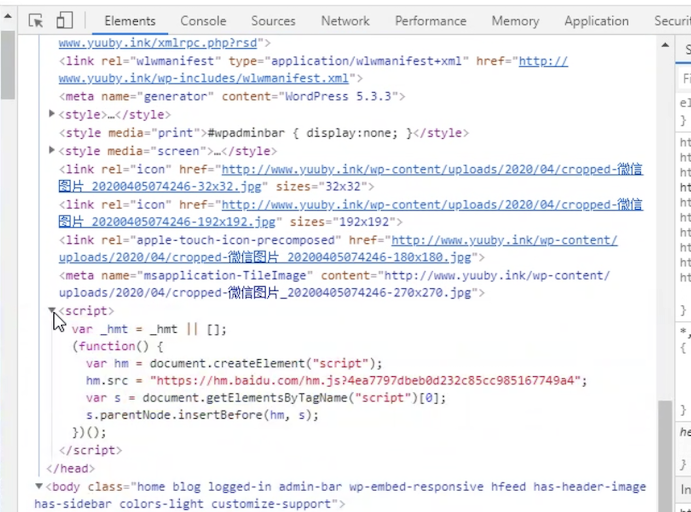Click the document.createElement("script") line
Viewport: 691px width, 512px height.
click(234, 364)
